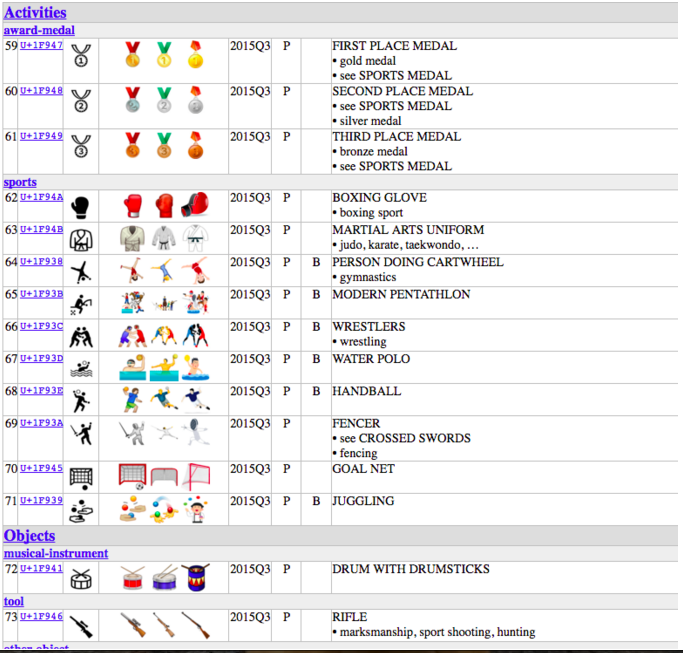Click the black water polo glyph
This screenshot has height=653, width=683.
[82, 368]
